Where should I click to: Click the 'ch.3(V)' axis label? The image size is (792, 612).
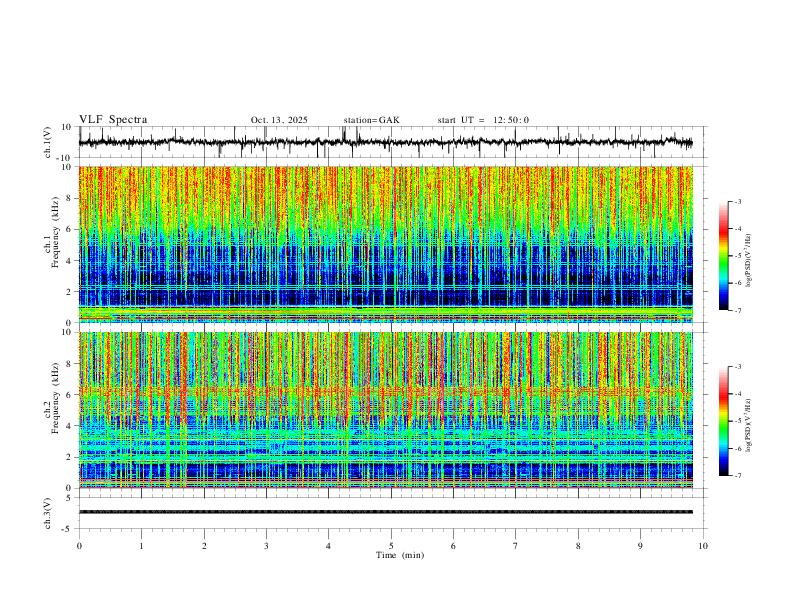[x=48, y=513]
